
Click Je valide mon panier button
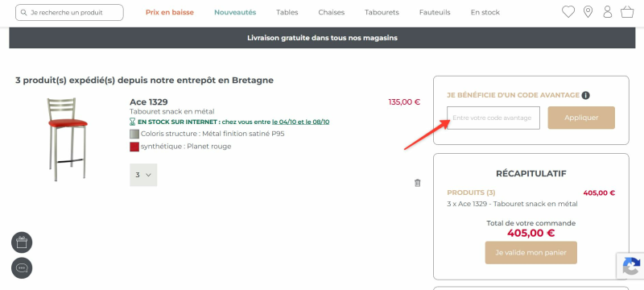coord(530,253)
